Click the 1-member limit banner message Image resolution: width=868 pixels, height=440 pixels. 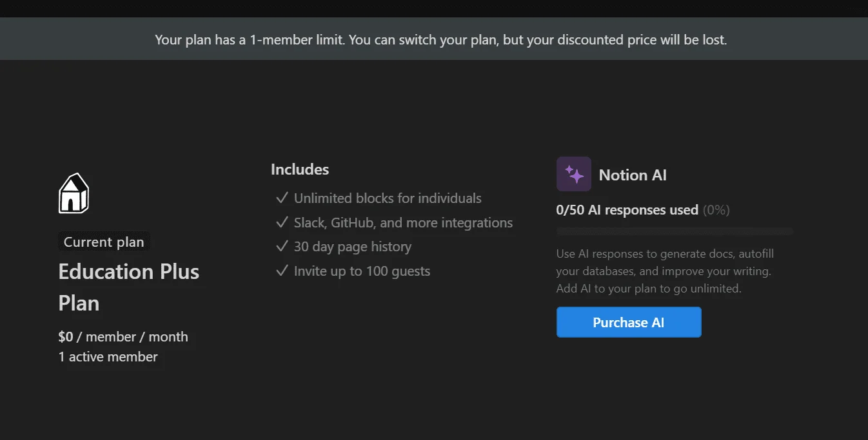point(441,39)
